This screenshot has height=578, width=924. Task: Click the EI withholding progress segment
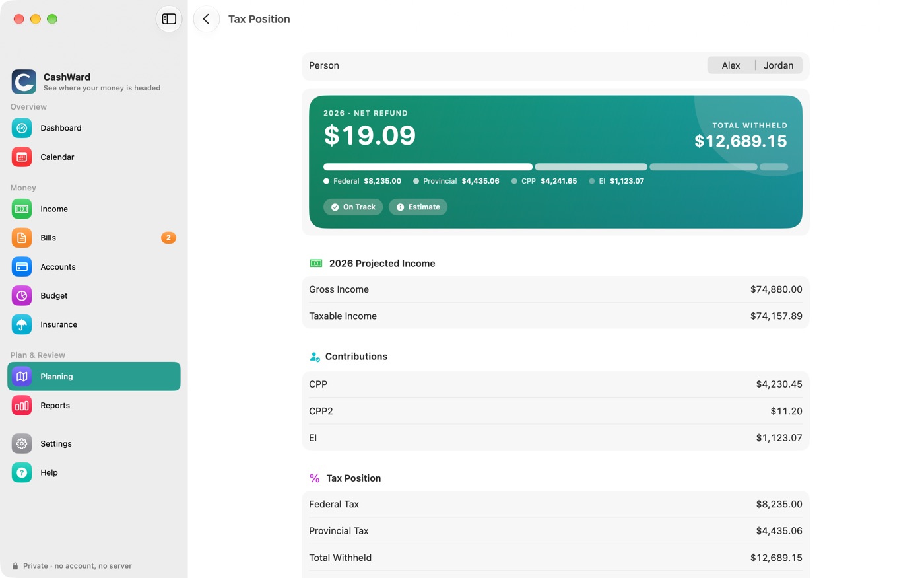[x=774, y=167]
